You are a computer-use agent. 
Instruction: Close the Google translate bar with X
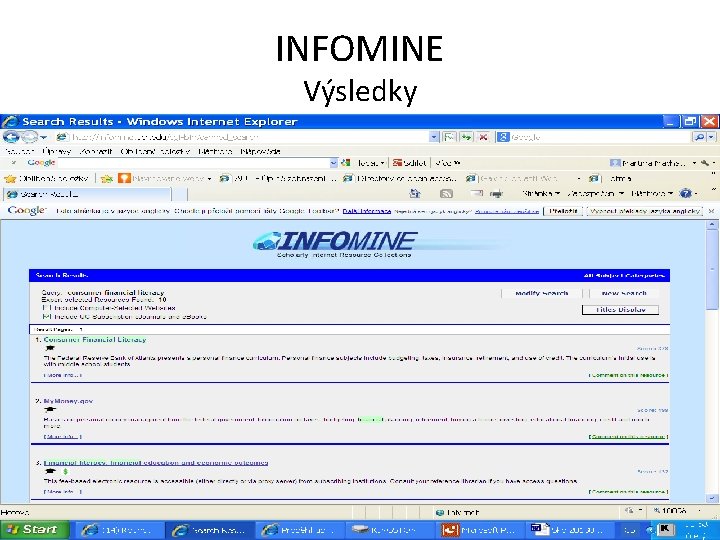[x=711, y=211]
